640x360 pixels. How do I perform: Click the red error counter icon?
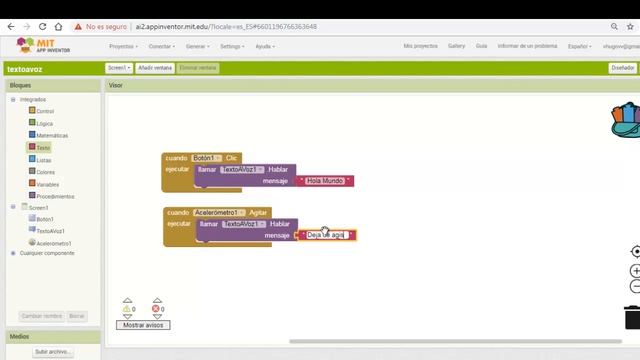point(156,309)
